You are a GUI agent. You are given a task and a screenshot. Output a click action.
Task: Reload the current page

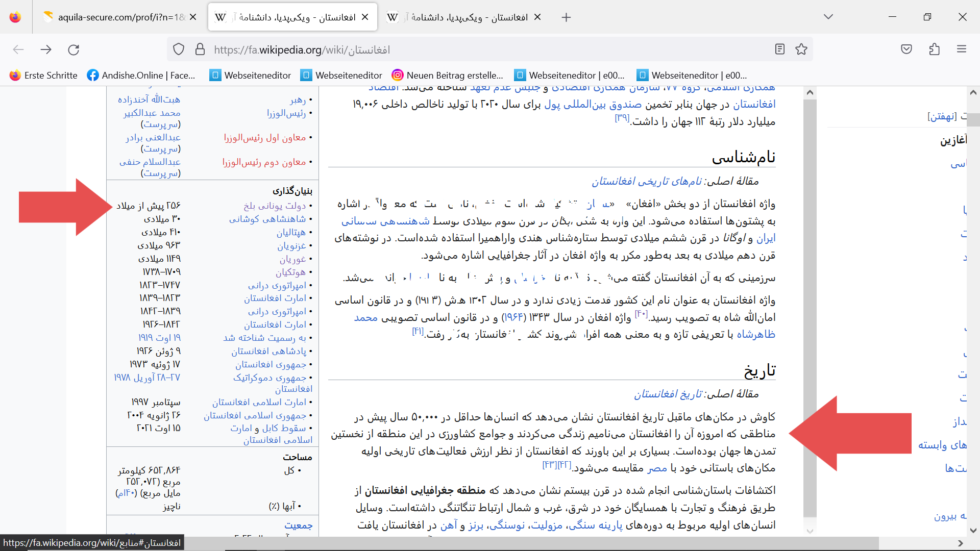click(73, 49)
